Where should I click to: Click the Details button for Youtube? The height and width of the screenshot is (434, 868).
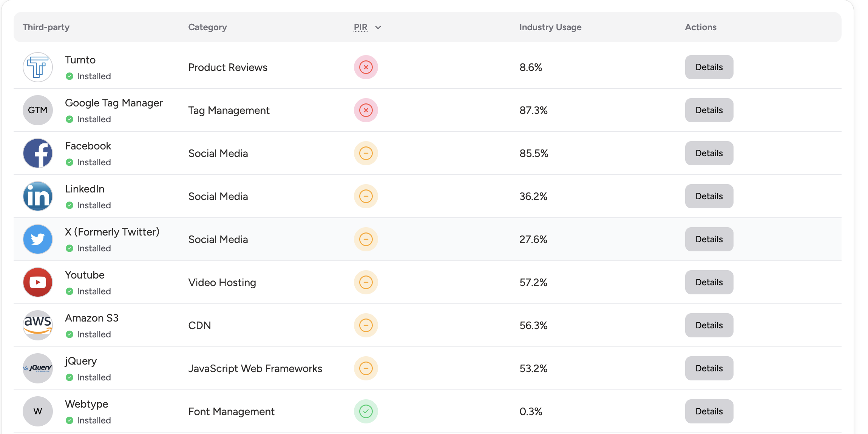709,282
